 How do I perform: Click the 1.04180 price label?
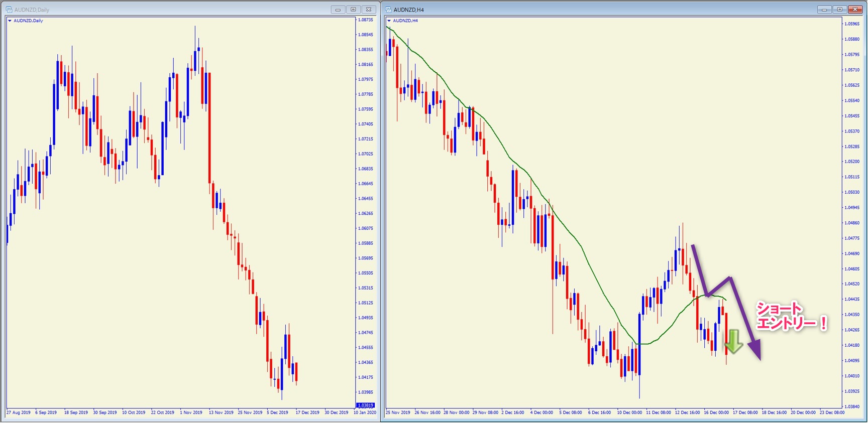852,345
